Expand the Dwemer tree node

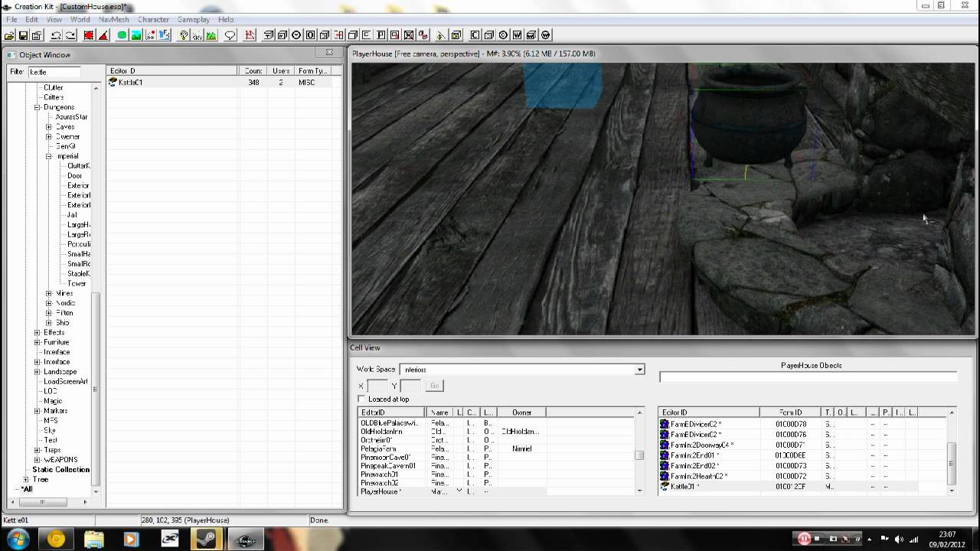[49, 137]
